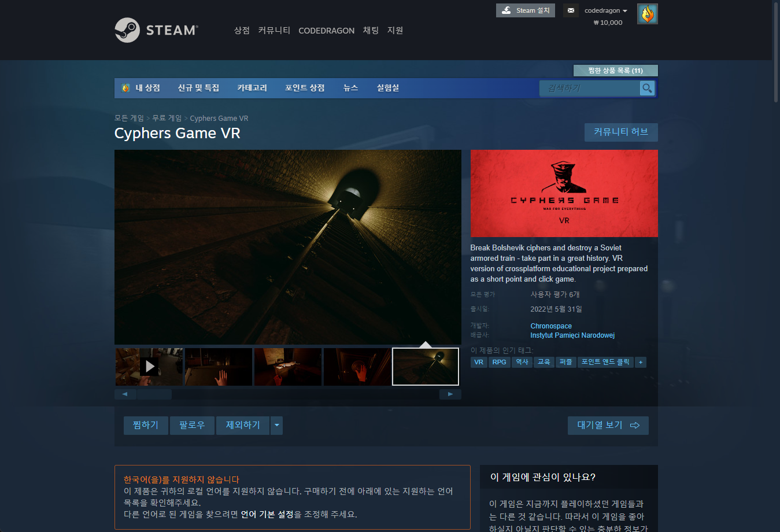Click the 포인트 앤드 클릭 tag
This screenshot has height=532, width=780.
[605, 362]
